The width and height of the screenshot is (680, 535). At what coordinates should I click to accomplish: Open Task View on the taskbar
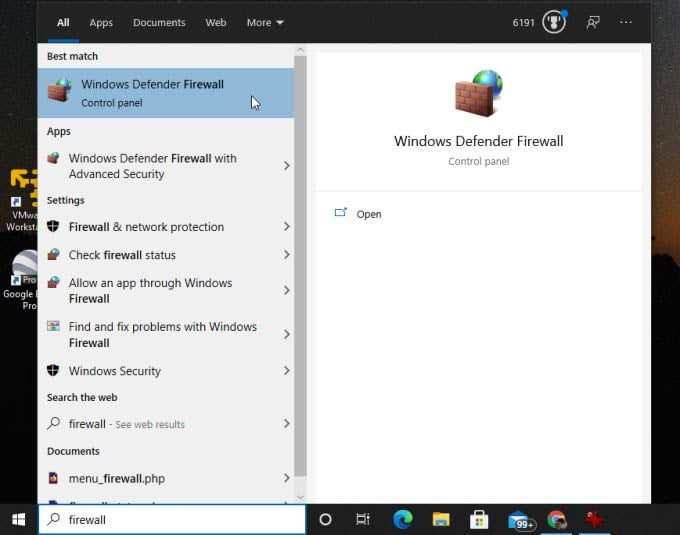(x=363, y=519)
